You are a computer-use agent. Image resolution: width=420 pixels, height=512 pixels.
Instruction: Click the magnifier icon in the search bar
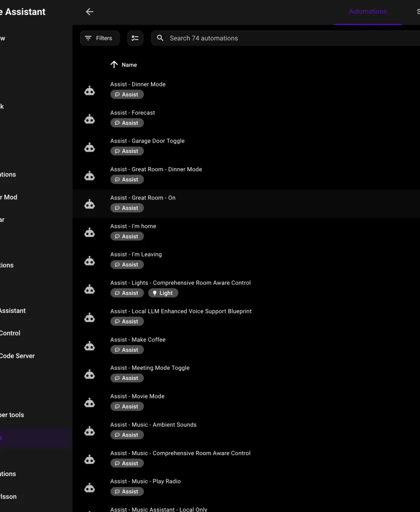click(160, 38)
